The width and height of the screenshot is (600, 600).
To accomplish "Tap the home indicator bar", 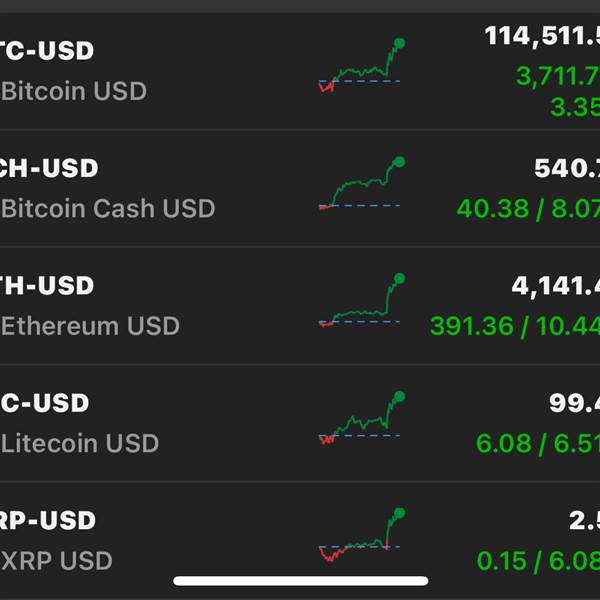I will tap(300, 581).
